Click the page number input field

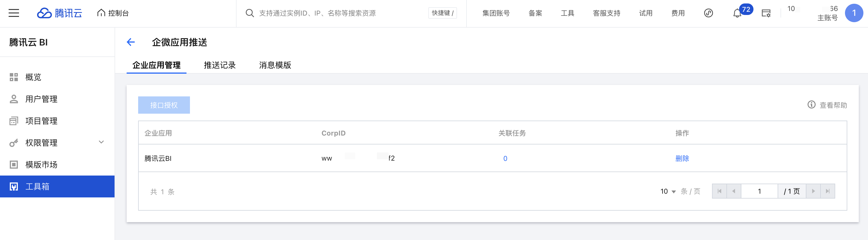759,191
